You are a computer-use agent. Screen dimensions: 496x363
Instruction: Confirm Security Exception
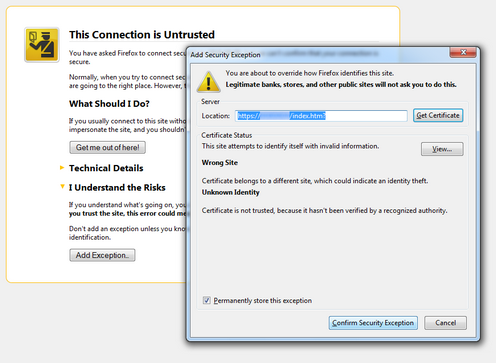point(373,323)
